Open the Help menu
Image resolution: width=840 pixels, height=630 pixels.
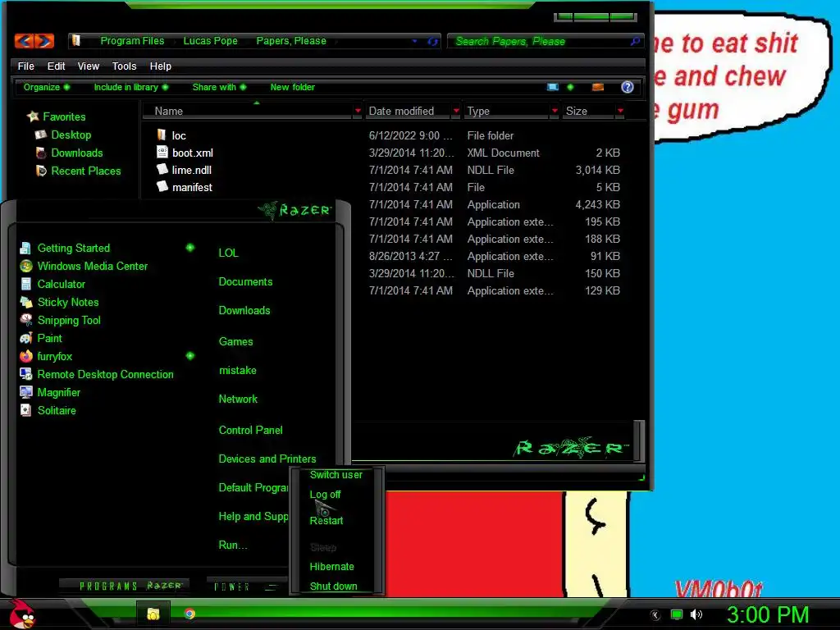[161, 66]
